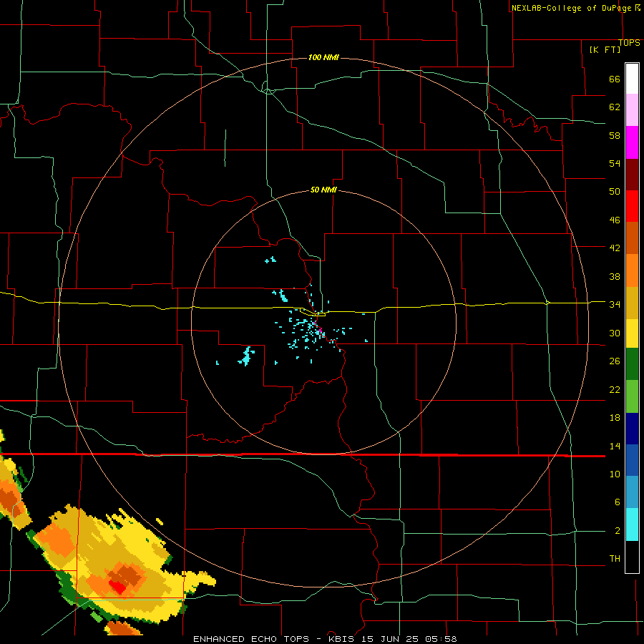Image resolution: width=644 pixels, height=644 pixels.
Task: Select the 46 legend value
Action: [x=615, y=220]
